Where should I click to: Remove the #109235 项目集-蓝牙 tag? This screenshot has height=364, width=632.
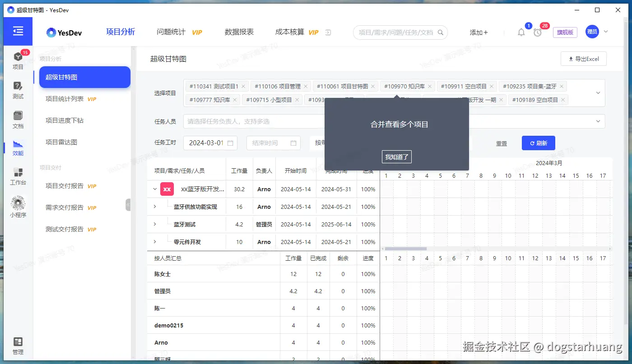(x=562, y=86)
